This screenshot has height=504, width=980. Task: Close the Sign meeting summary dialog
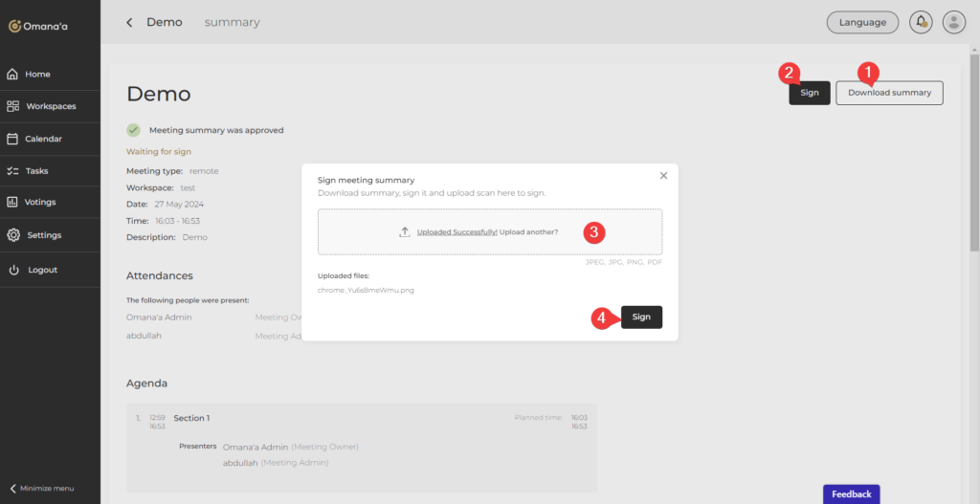(x=663, y=175)
